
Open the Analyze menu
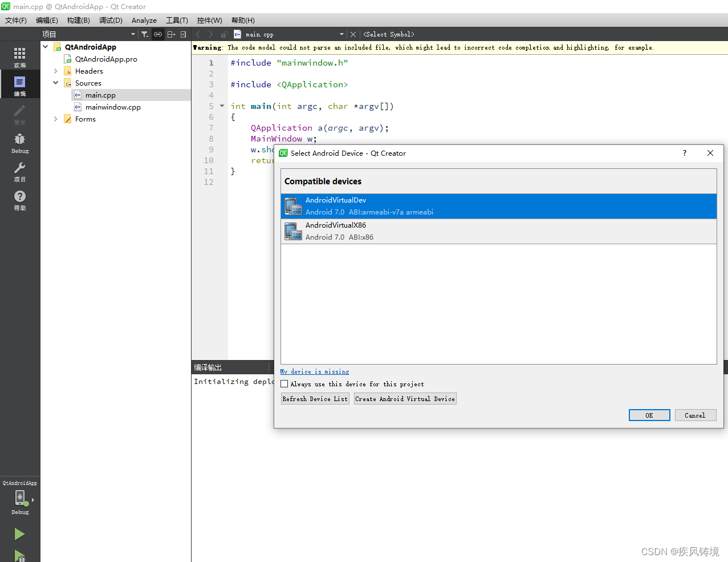pos(144,20)
